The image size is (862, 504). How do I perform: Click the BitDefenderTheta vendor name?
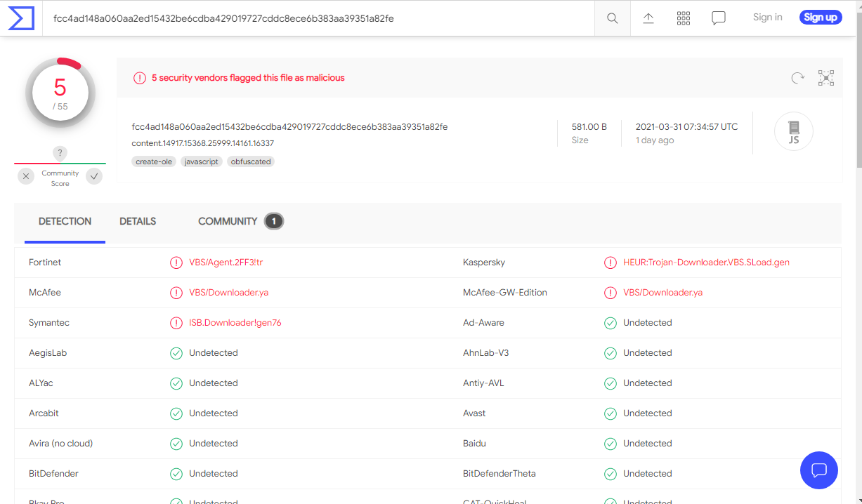coord(499,474)
